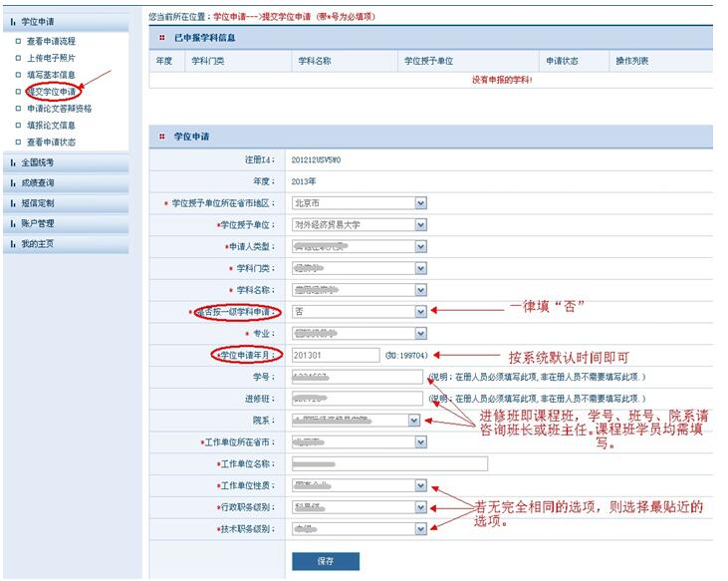
Task: Select 提交学位申请 in sidebar
Action: click(51, 92)
